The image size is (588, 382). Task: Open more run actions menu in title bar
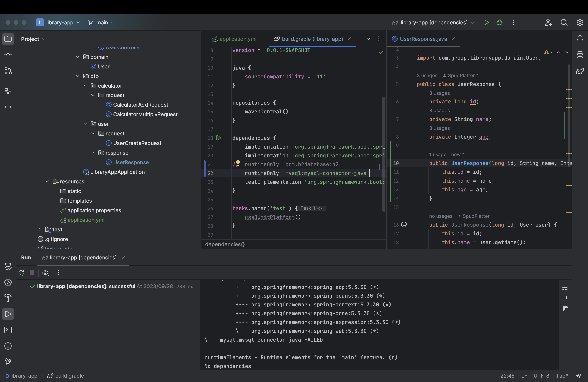pos(513,22)
